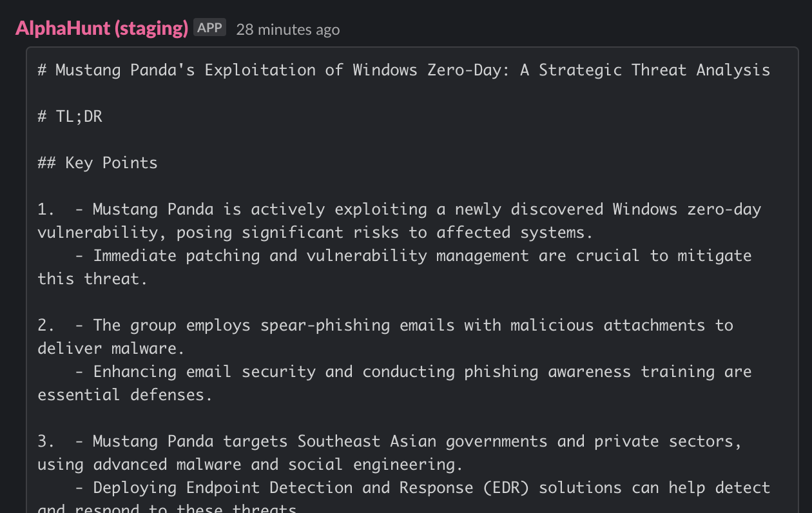Click the numbered item '3.' marker
The image size is (812, 513).
[47, 441]
